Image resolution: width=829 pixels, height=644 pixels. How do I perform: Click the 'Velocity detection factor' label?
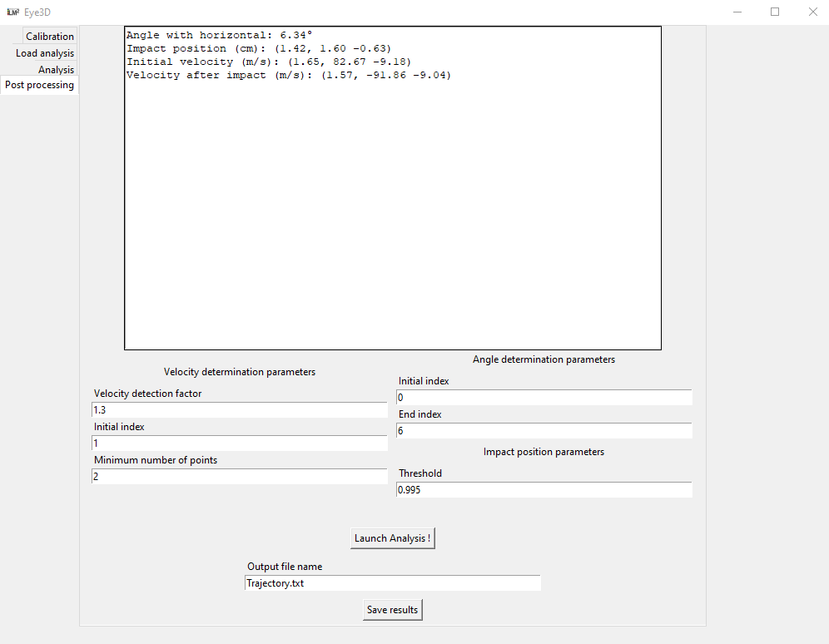coord(147,394)
